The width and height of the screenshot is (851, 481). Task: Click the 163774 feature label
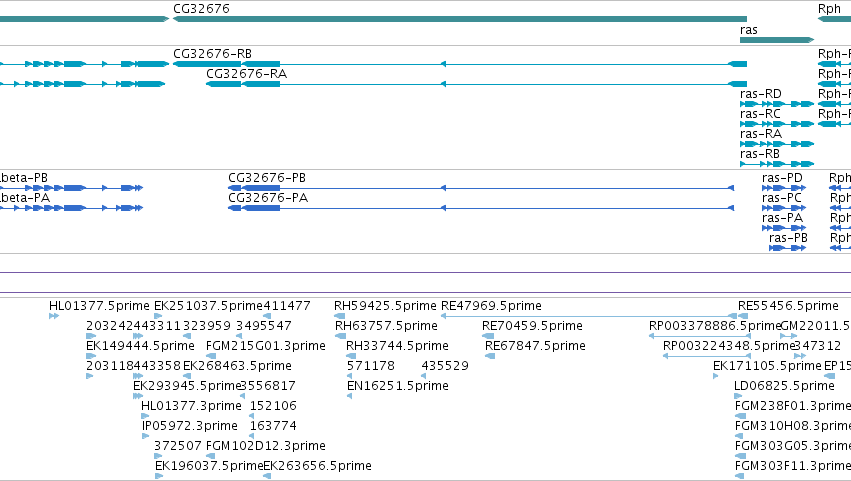coord(273,427)
